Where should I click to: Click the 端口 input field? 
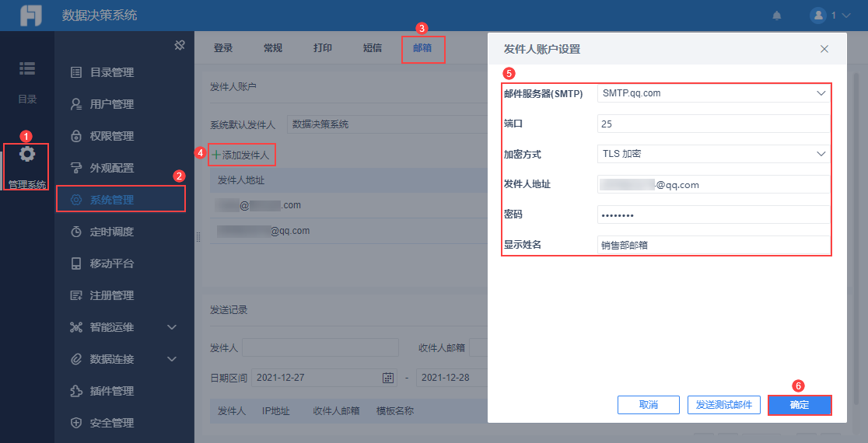714,124
